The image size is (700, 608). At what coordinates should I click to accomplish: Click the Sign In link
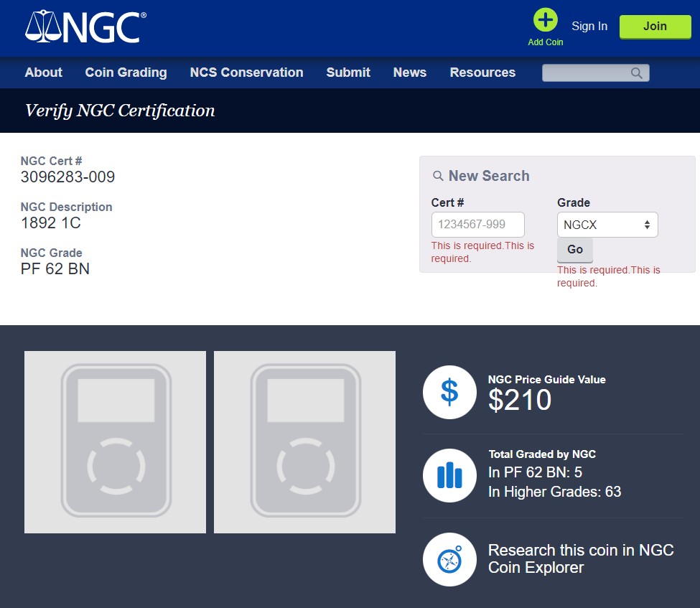tap(589, 26)
